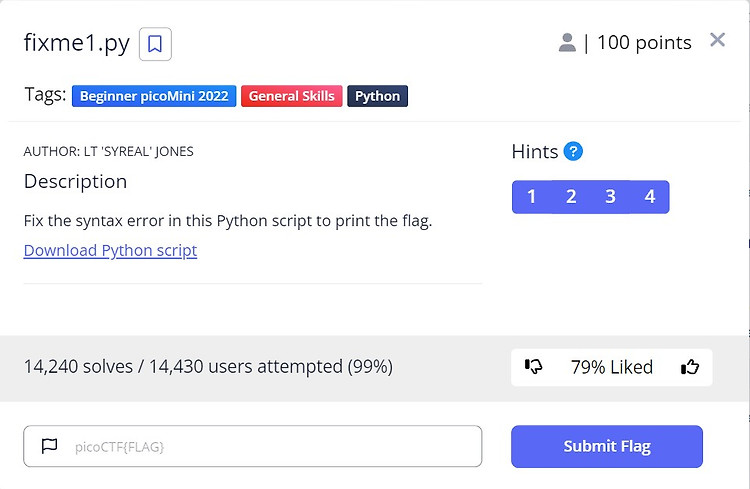Select the General Skills tag
This screenshot has width=750, height=489.
pos(291,96)
